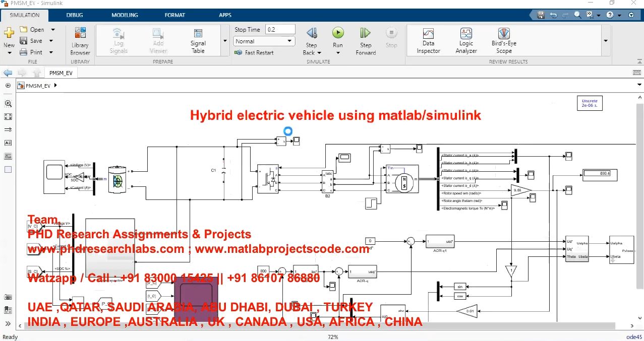The height and width of the screenshot is (341, 644).
Task: Click the 72% zoom level in the status bar
Action: point(333,337)
